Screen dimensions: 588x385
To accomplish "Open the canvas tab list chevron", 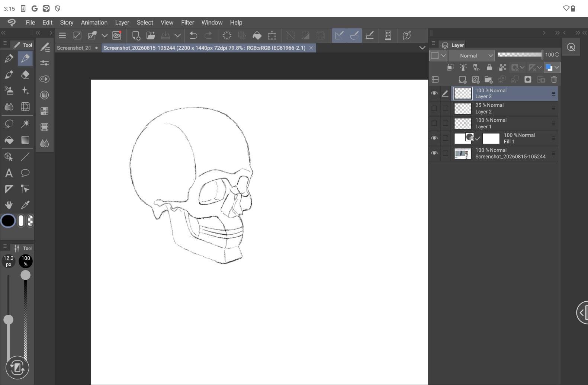I will [422, 48].
